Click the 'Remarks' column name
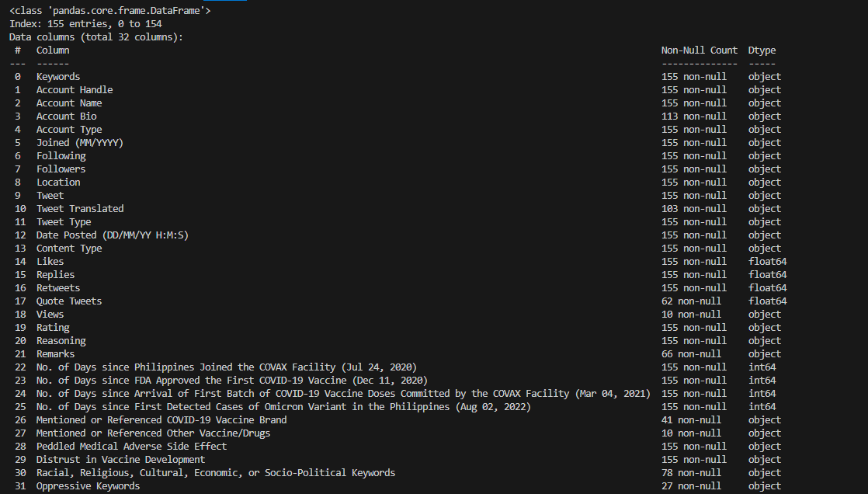 coord(55,354)
